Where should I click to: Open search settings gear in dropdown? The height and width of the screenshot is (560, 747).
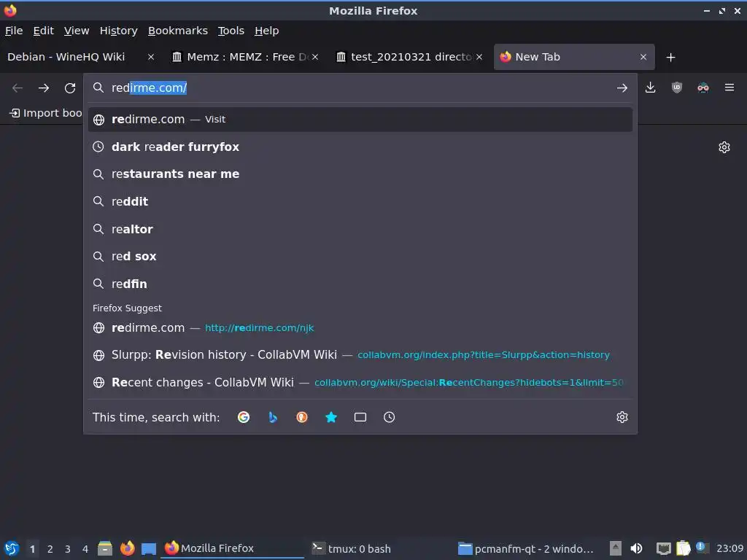[622, 417]
